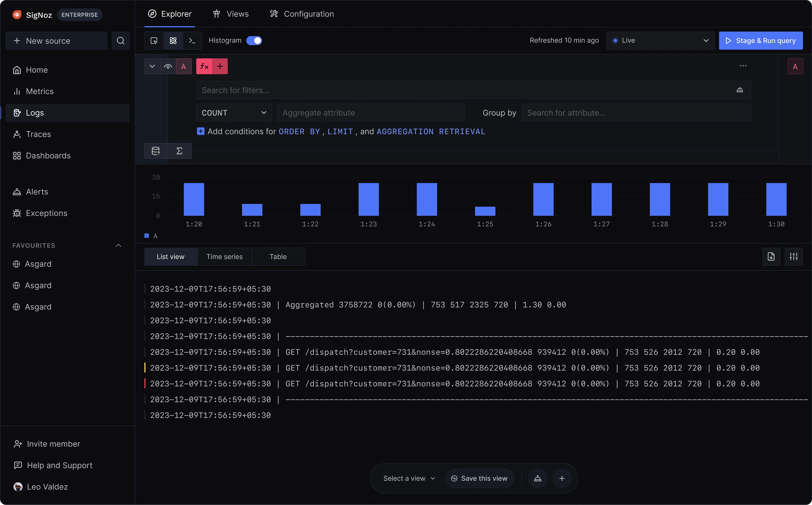Collapse the FAVOURITES section
Screen dimensions: 812x505
[118, 245]
